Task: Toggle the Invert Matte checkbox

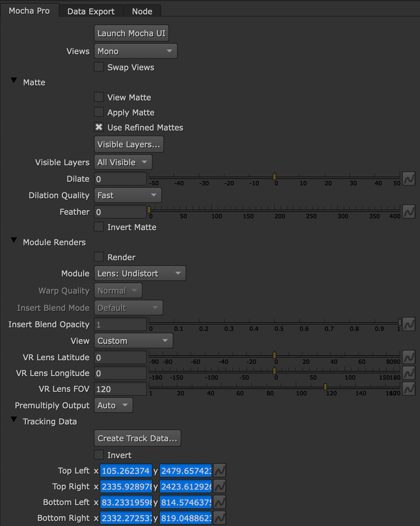Action: pyautogui.click(x=99, y=227)
